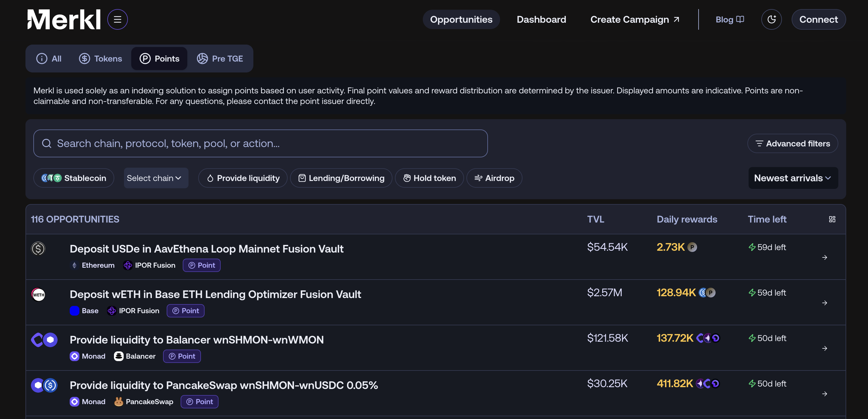Viewport: 868px width, 419px height.
Task: Switch to grid view layout icon
Action: [x=832, y=220]
